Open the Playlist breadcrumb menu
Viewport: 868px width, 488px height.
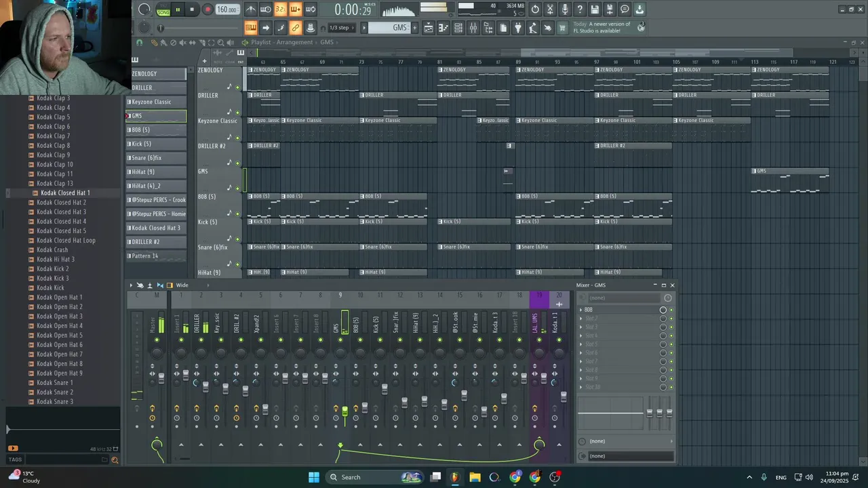262,42
